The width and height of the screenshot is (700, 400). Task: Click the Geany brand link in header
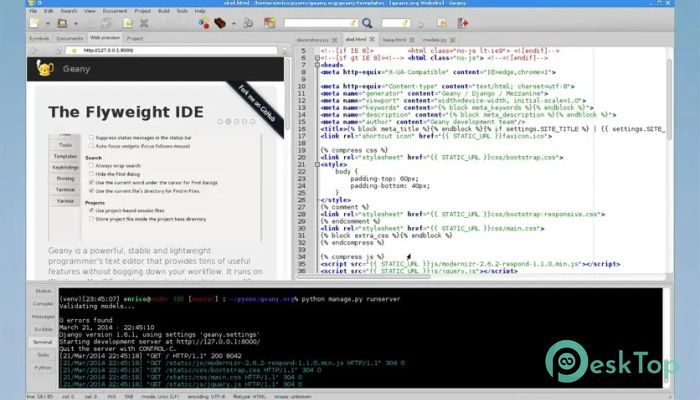[76, 69]
